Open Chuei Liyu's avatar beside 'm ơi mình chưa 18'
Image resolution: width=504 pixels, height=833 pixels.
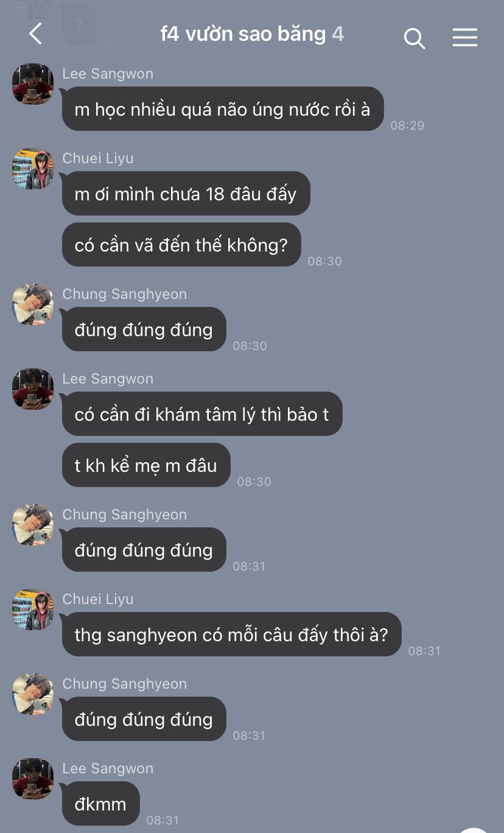tap(33, 169)
